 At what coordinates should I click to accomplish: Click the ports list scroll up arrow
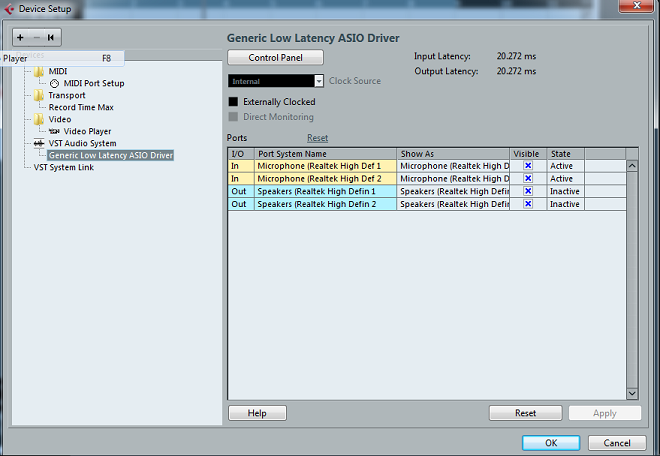pyautogui.click(x=632, y=166)
